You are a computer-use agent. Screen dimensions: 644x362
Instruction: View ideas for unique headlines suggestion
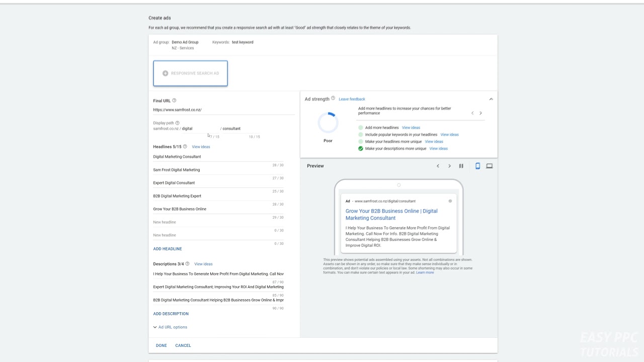[434, 142]
